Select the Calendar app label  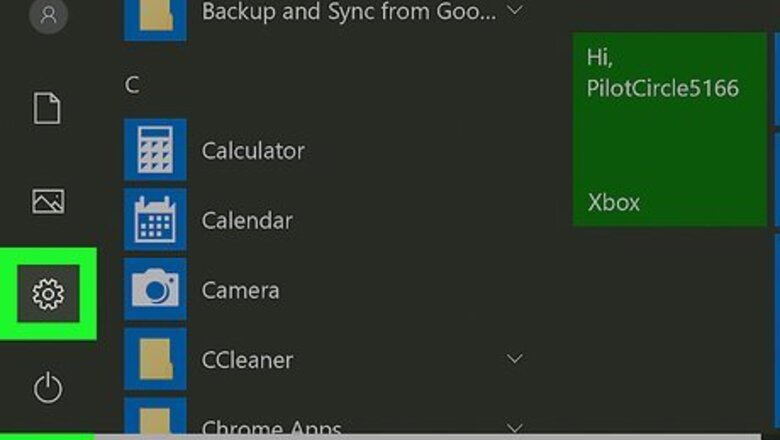pos(247,221)
